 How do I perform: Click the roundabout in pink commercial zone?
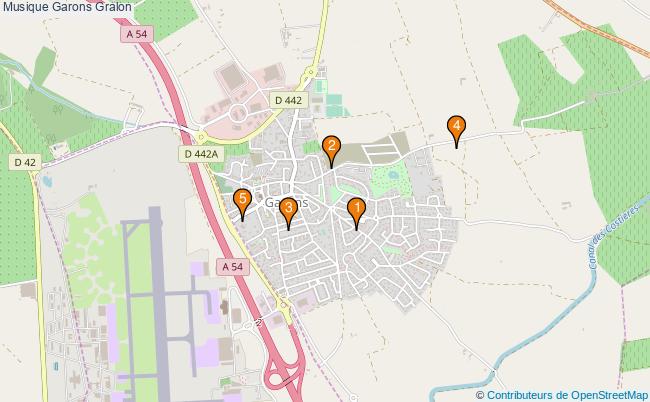[x=238, y=112]
